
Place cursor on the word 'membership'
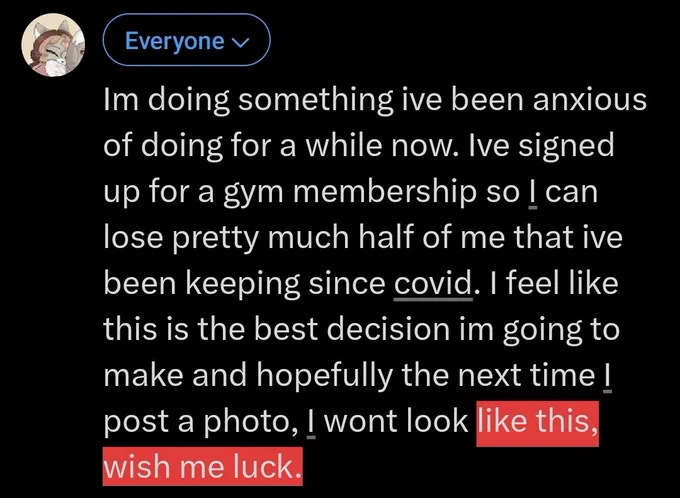point(384,192)
